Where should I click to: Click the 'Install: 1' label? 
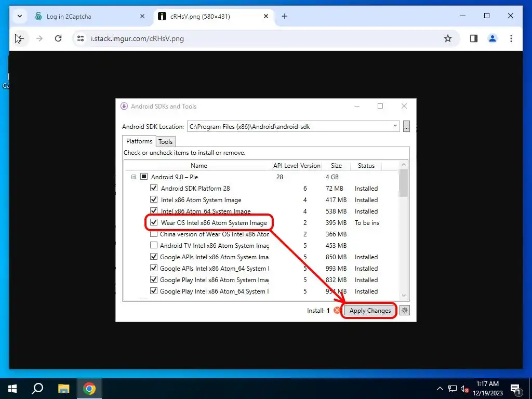click(318, 311)
